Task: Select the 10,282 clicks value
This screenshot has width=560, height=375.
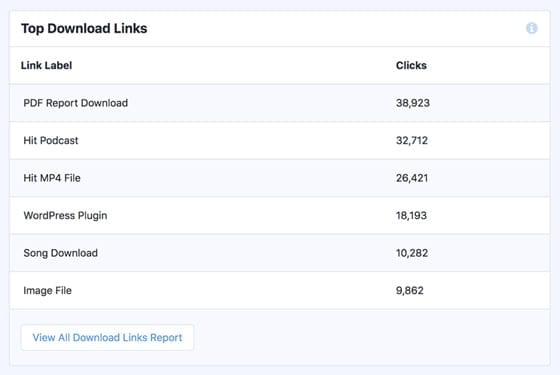Action: [x=412, y=253]
